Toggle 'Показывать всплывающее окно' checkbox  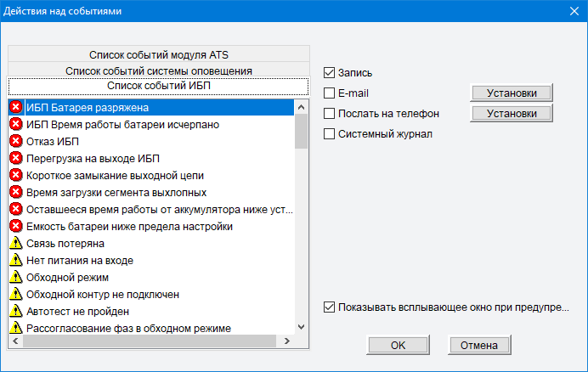click(x=330, y=307)
